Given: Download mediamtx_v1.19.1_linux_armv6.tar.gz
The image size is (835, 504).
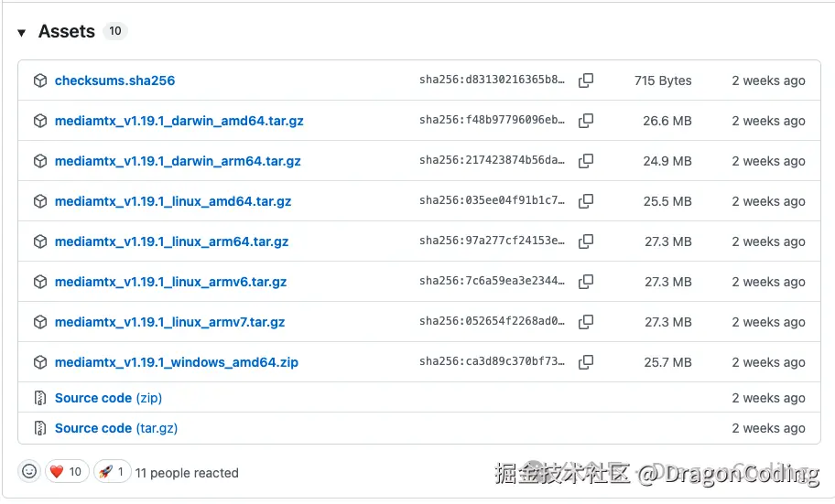Looking at the screenshot, I should click(x=170, y=282).
